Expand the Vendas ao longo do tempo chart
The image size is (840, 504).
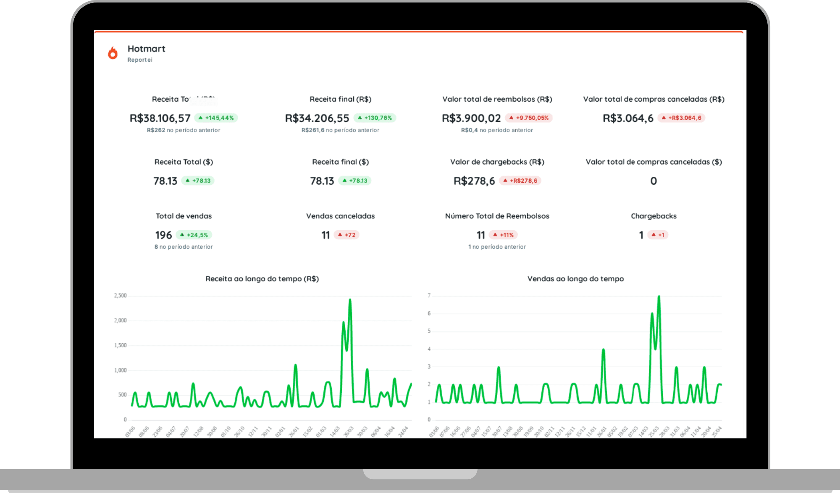click(x=575, y=278)
